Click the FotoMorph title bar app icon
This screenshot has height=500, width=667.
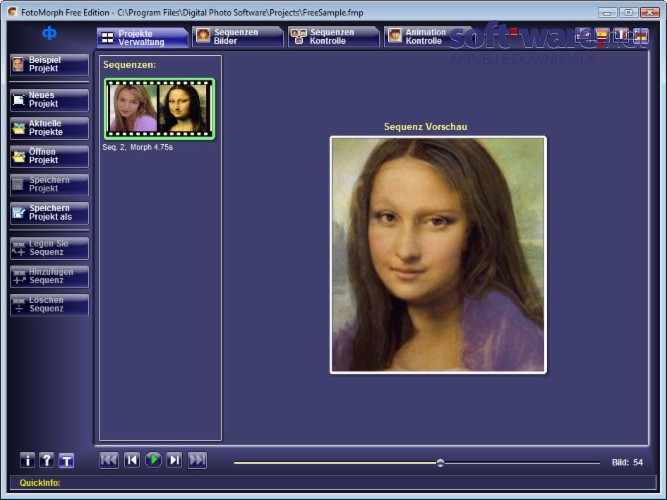point(12,12)
